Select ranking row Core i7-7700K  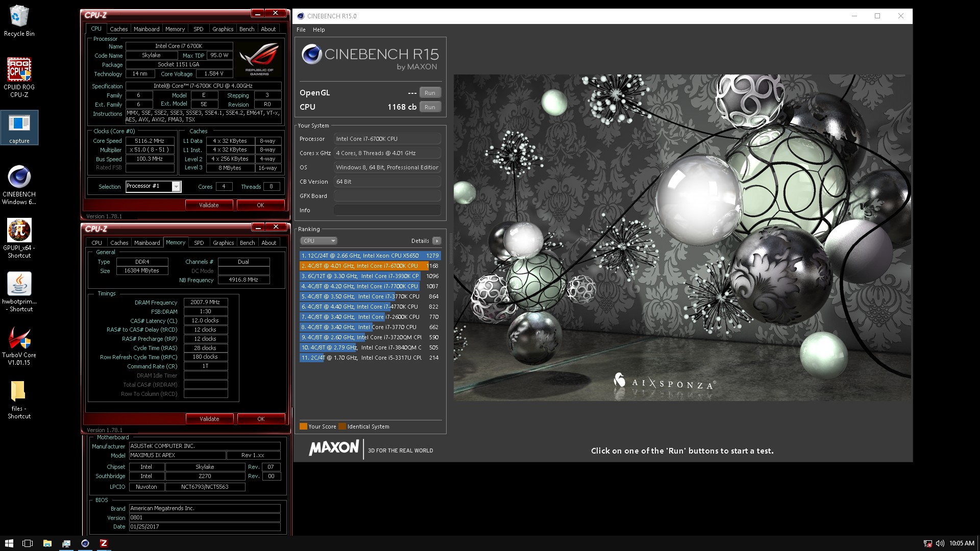[x=370, y=286]
